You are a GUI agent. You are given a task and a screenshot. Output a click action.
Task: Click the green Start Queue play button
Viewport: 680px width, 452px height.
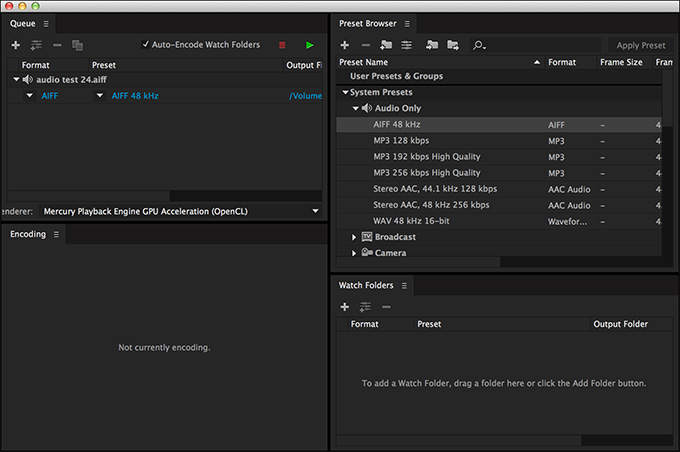coord(310,45)
